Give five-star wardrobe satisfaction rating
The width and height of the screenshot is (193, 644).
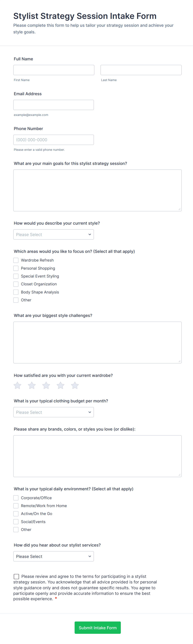point(75,385)
